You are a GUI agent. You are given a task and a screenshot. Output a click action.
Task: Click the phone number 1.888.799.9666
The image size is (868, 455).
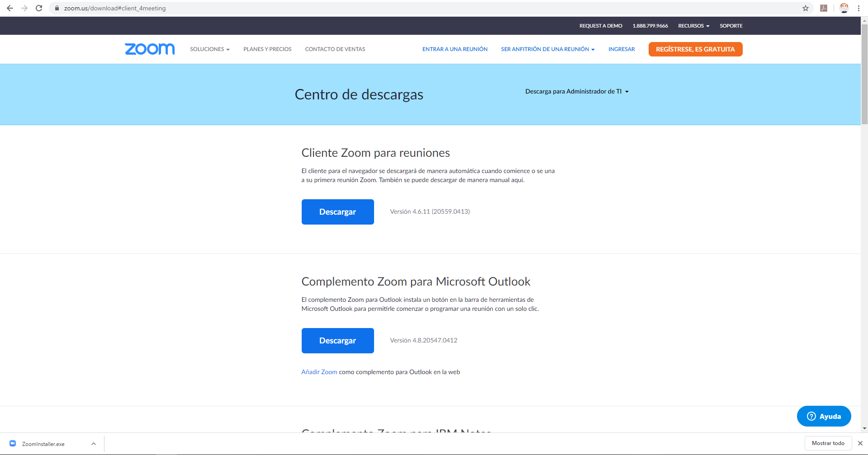650,26
